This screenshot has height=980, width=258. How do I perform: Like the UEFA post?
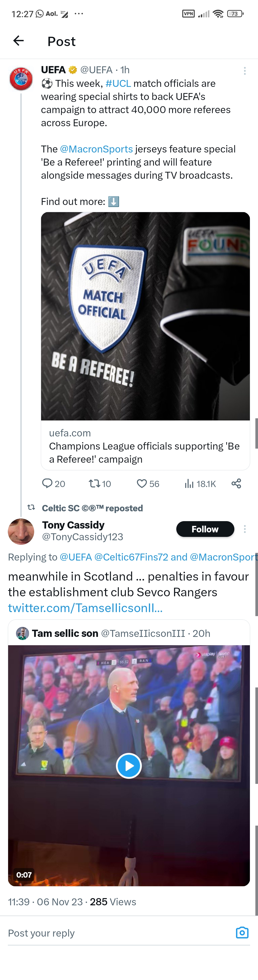142,483
